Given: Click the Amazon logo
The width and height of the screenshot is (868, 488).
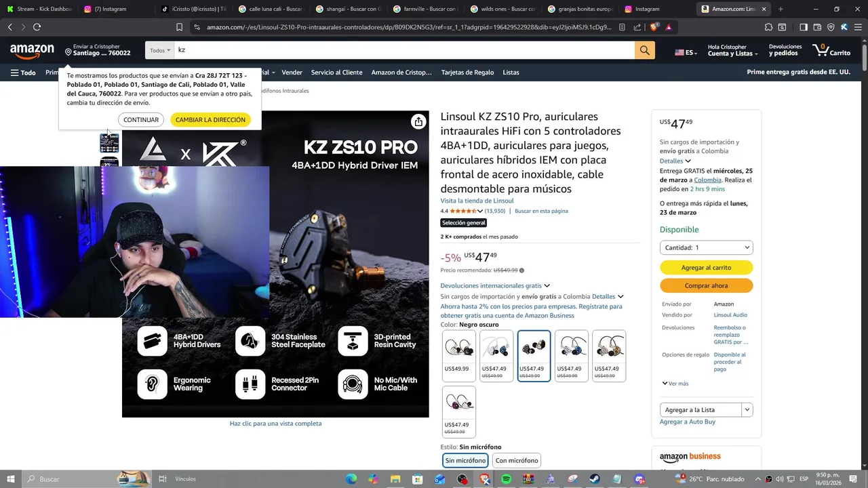Looking at the screenshot, I should 32,51.
